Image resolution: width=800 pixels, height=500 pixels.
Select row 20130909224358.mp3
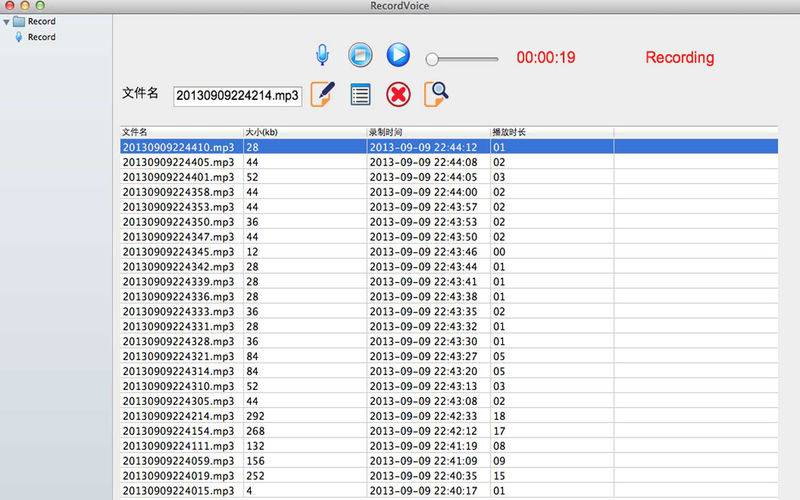tap(449, 192)
